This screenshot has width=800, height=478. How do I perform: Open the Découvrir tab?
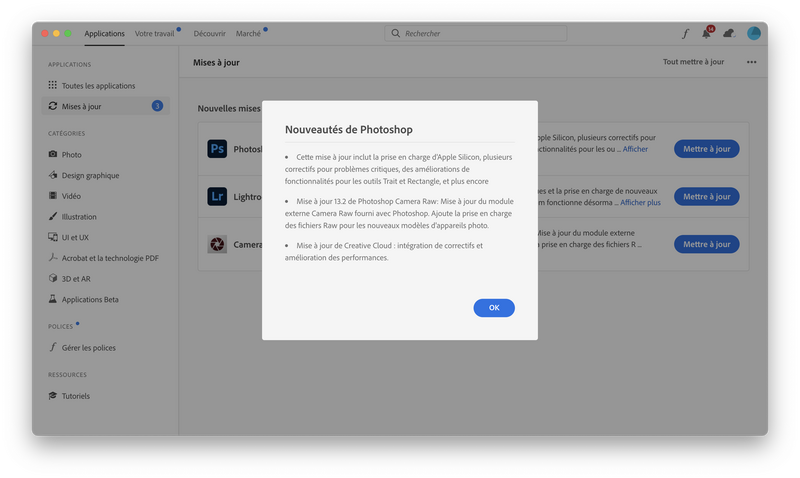click(x=209, y=34)
